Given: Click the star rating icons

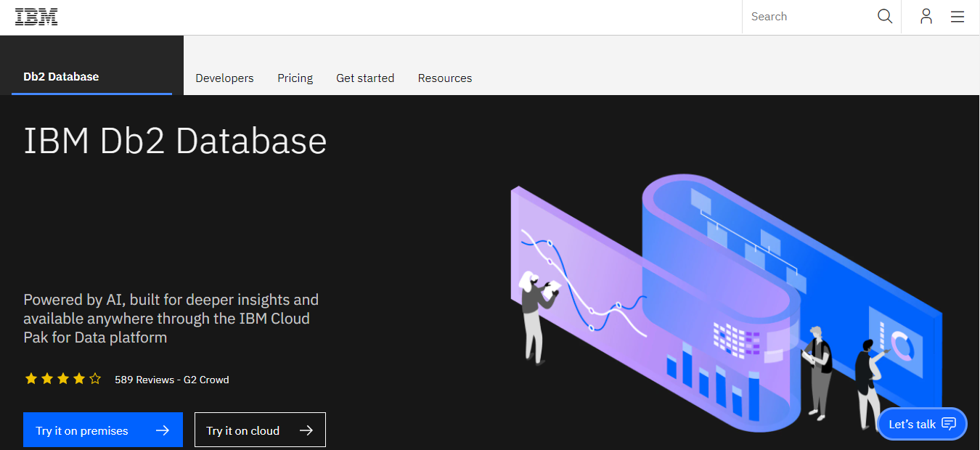Looking at the screenshot, I should coord(63,379).
